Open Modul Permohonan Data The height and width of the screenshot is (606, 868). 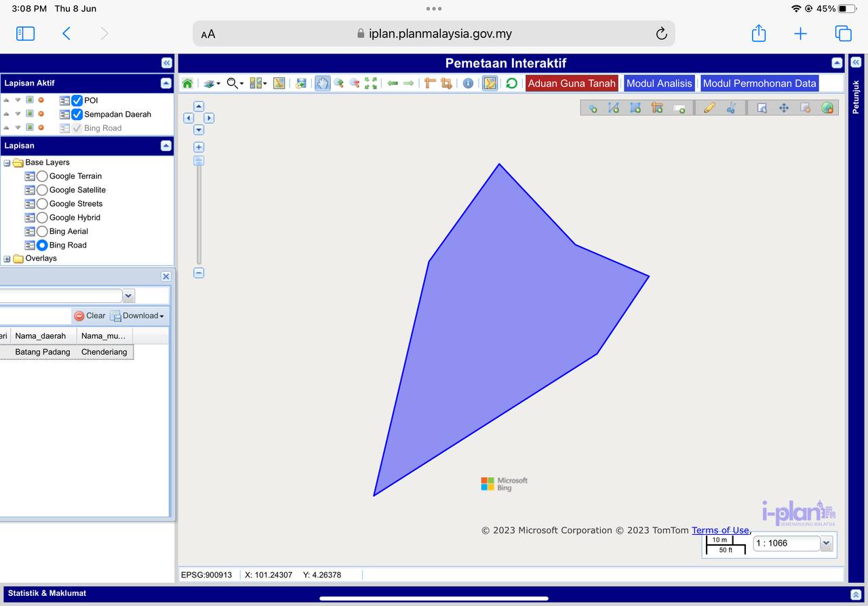(759, 83)
